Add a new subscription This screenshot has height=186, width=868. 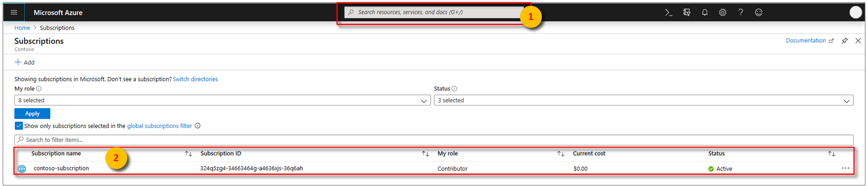[24, 62]
